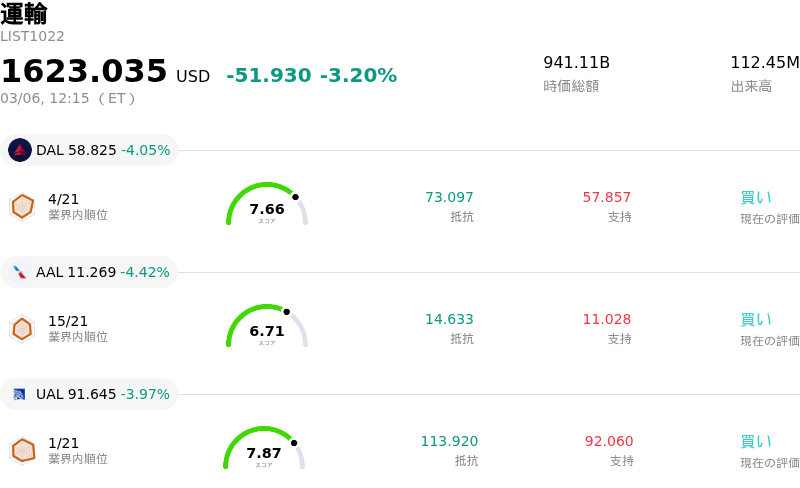
Task: Click the DAL 買い rating link
Action: 756,197
